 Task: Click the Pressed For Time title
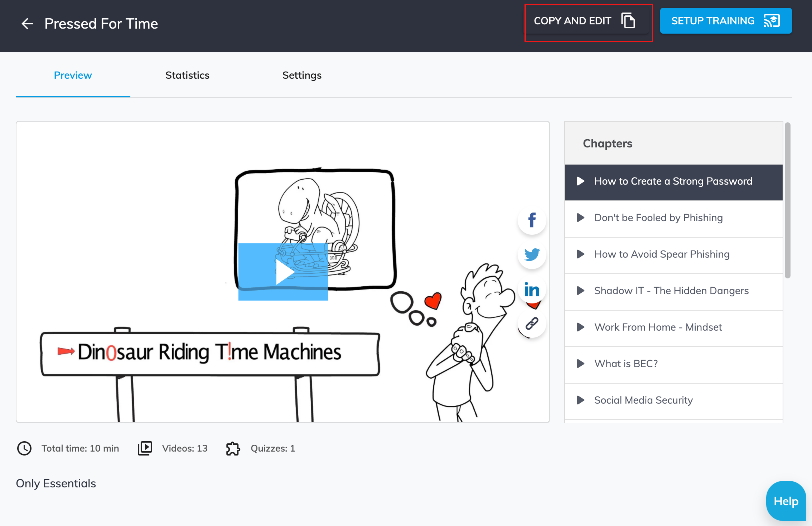pyautogui.click(x=101, y=23)
